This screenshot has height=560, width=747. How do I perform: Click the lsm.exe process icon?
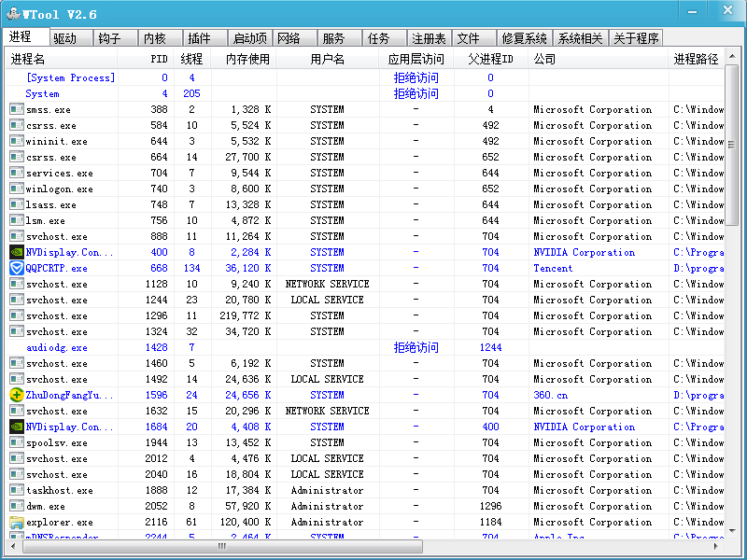point(17,220)
